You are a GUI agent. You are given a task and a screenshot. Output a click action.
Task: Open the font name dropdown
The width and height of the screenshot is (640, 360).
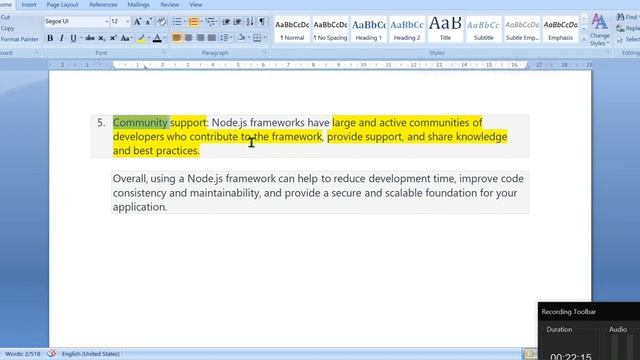point(107,22)
